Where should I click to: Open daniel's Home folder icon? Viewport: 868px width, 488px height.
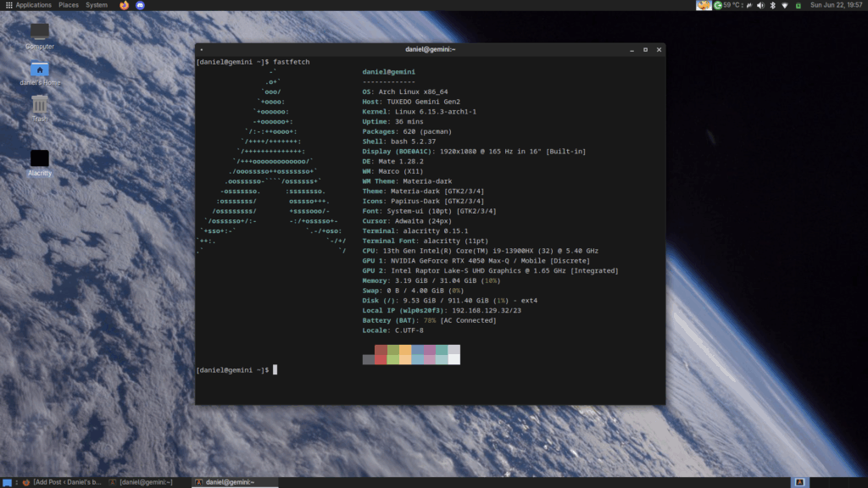39,73
